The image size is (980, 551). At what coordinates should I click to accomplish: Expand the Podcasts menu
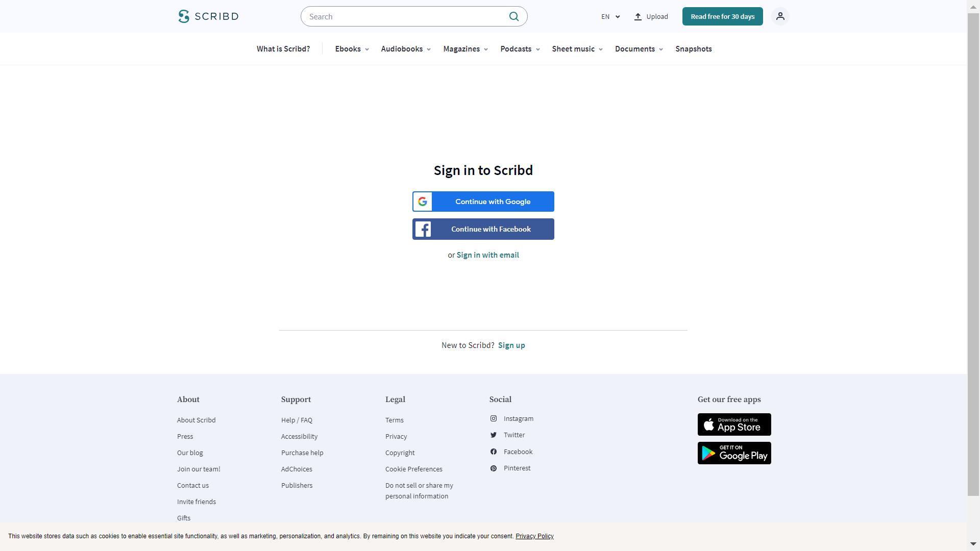coord(520,49)
